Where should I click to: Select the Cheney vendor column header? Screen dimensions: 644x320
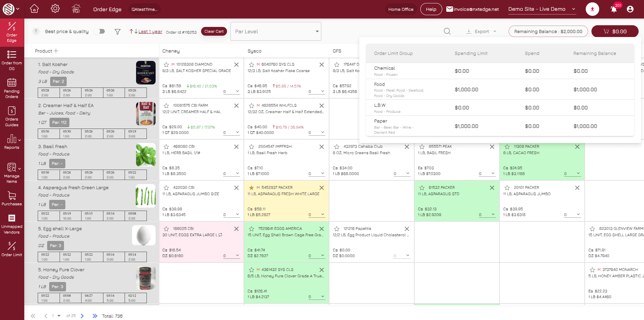point(171,51)
